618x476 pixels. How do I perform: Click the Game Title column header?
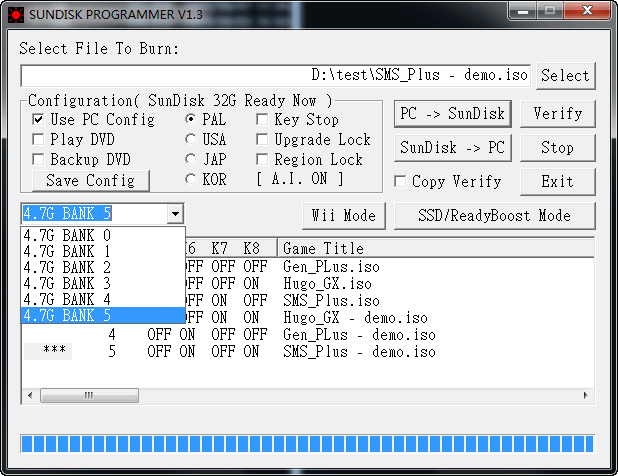click(x=436, y=249)
